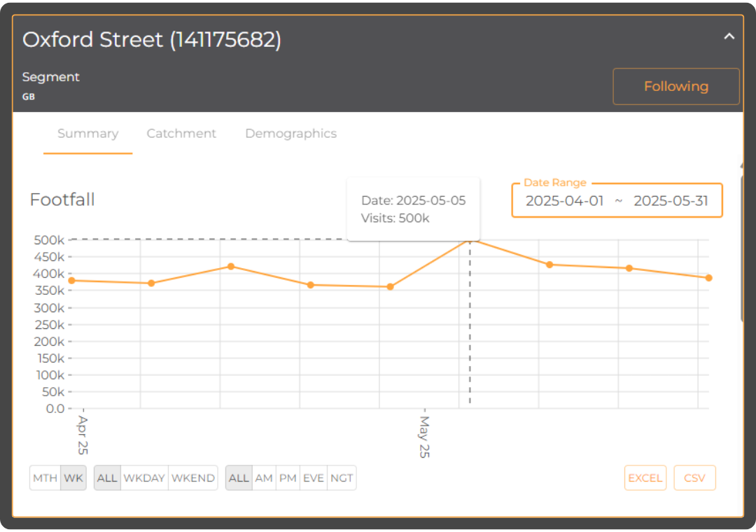This screenshot has height=532, width=756.
Task: Open the Demographics tab
Action: [x=290, y=134]
